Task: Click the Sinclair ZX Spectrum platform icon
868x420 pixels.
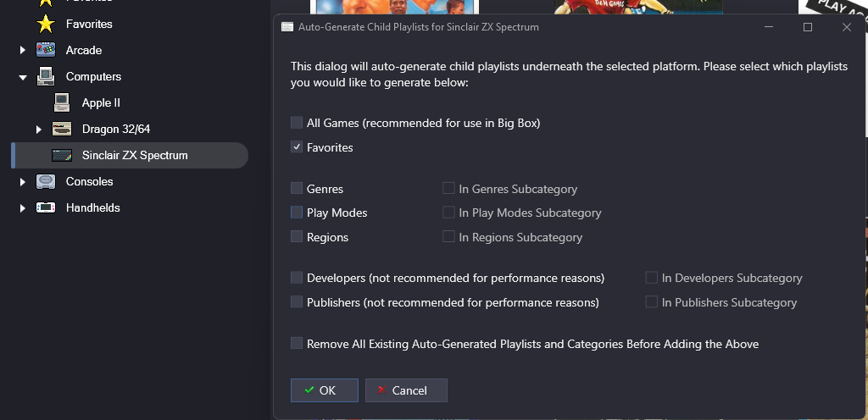Action: [x=62, y=155]
